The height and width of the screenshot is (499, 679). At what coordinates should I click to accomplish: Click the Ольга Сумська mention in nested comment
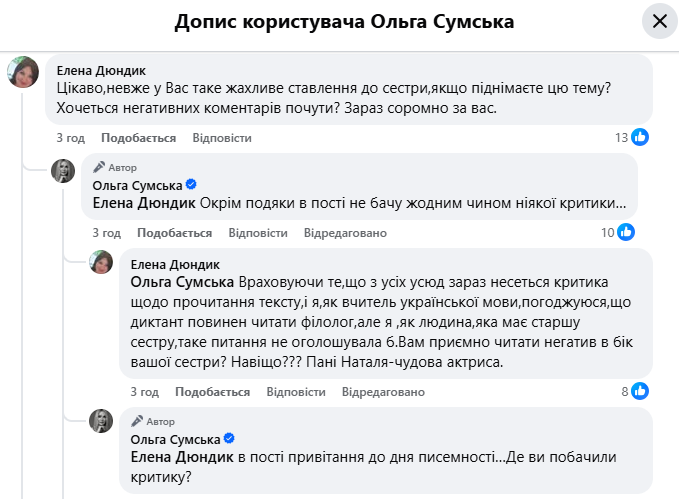point(178,283)
